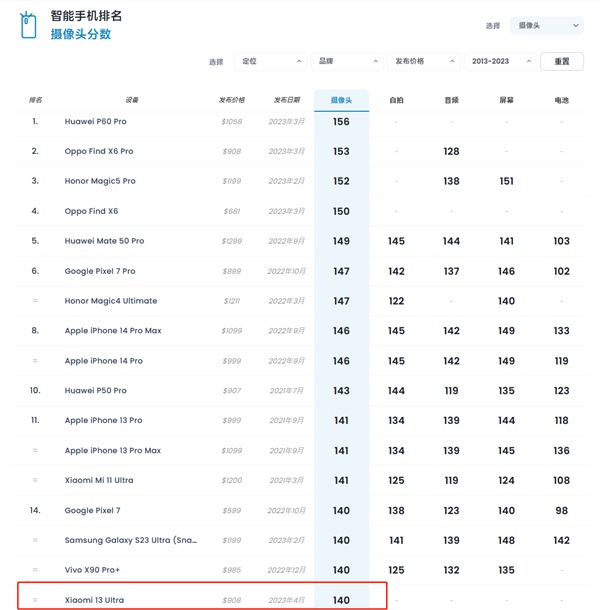This screenshot has width=600, height=610.
Task: Open Huawei Mate 50 Pro device link
Action: coord(104,241)
